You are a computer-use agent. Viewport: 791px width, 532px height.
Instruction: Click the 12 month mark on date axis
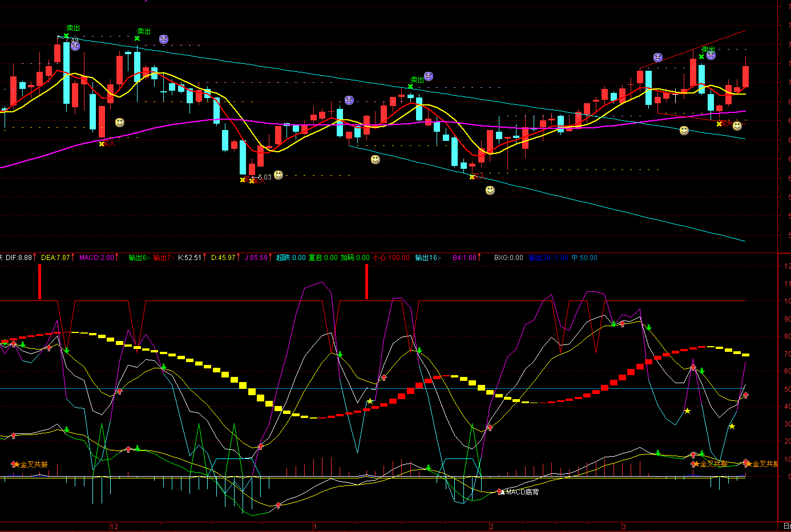pos(114,527)
